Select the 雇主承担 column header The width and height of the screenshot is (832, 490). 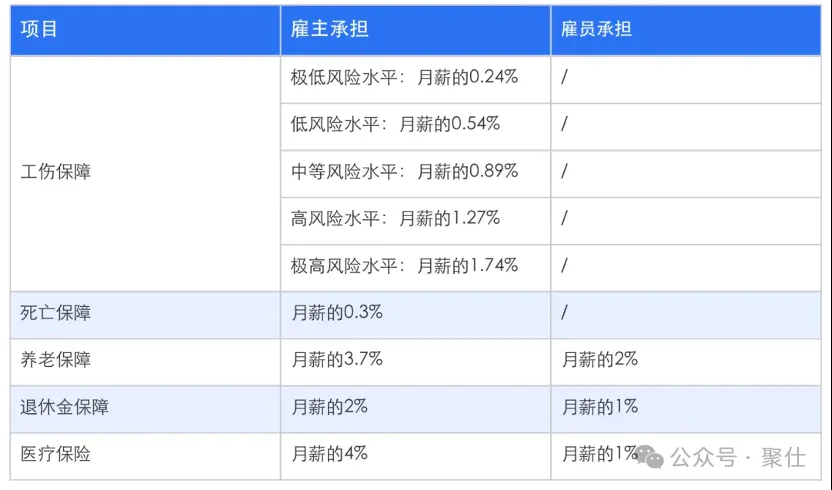pyautogui.click(x=415, y=29)
